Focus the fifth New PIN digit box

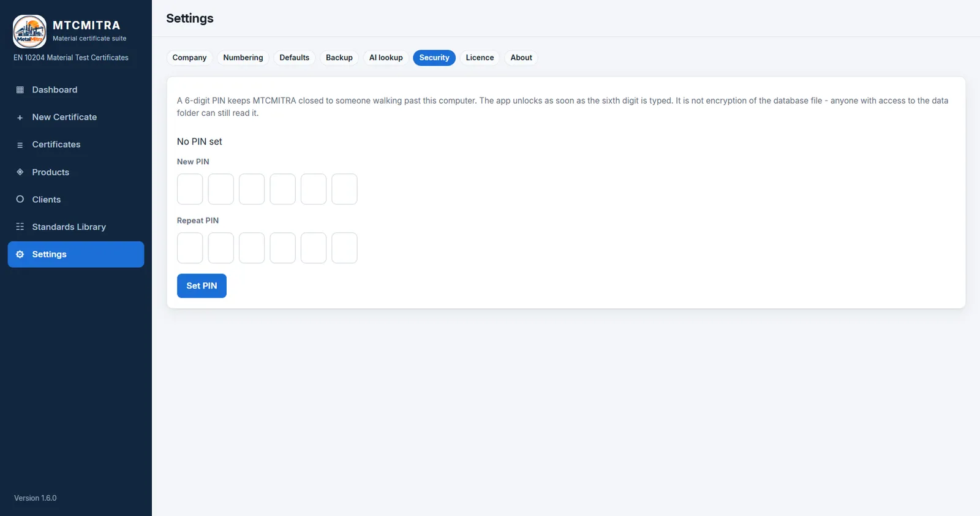coord(314,189)
